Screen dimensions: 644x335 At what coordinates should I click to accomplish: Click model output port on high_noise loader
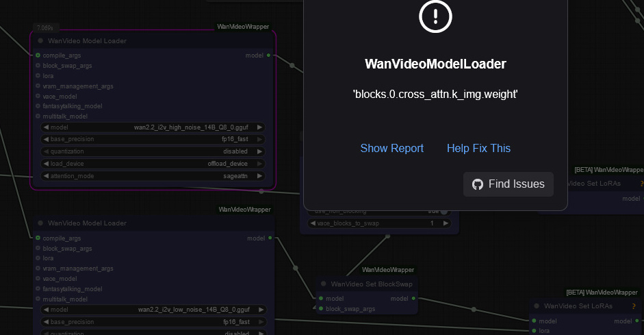[268, 55]
